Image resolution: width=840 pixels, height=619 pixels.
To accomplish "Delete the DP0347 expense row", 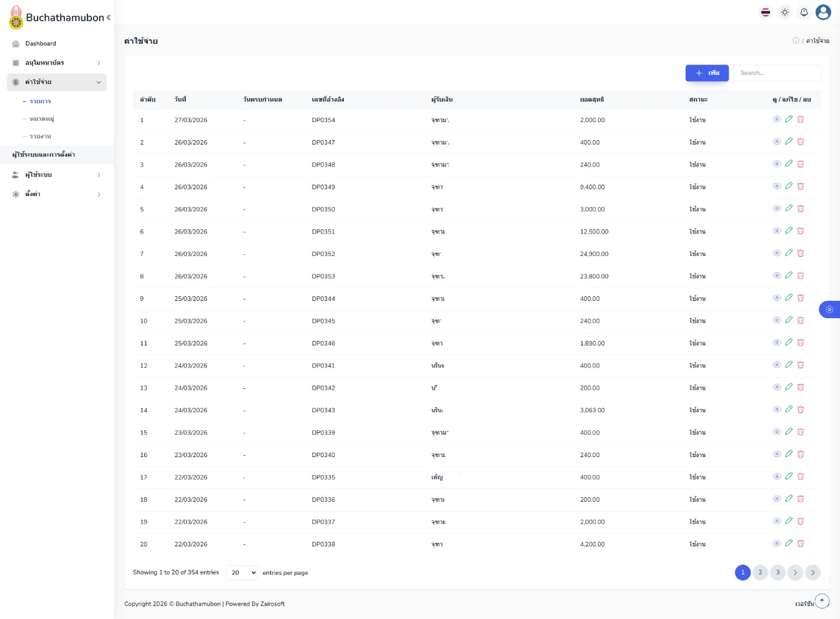I will (x=800, y=142).
